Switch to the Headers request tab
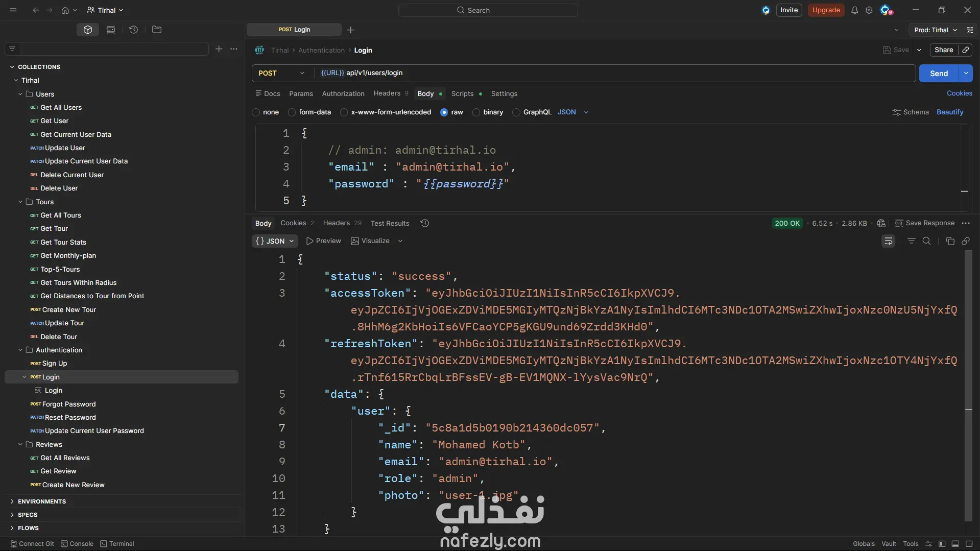Screen dimensions: 980x551 click(391, 93)
